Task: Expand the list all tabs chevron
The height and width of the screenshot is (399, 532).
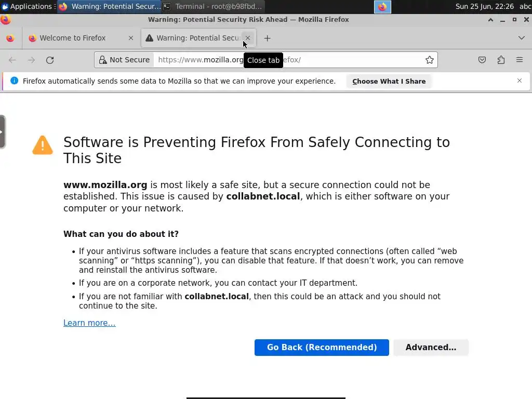Action: tap(522, 38)
